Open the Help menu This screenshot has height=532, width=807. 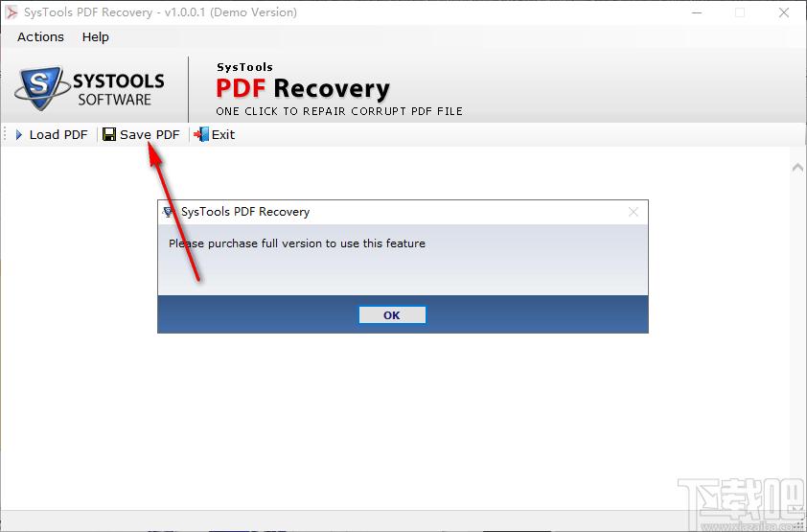pyautogui.click(x=95, y=37)
